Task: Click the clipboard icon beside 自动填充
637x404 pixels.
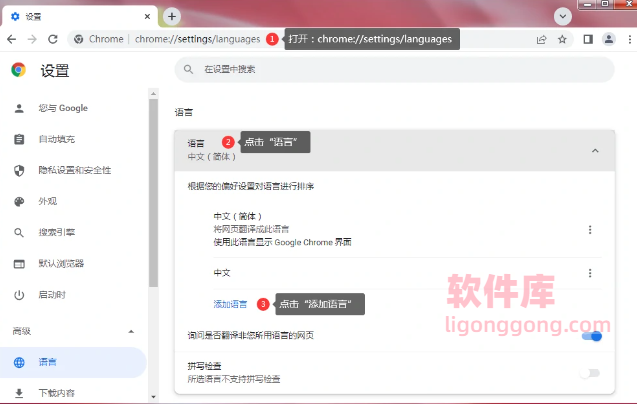Action: click(x=19, y=139)
